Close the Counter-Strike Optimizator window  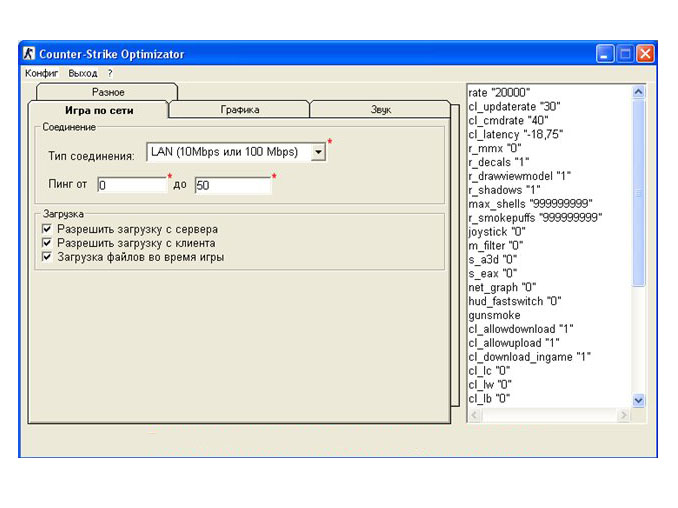(645, 54)
